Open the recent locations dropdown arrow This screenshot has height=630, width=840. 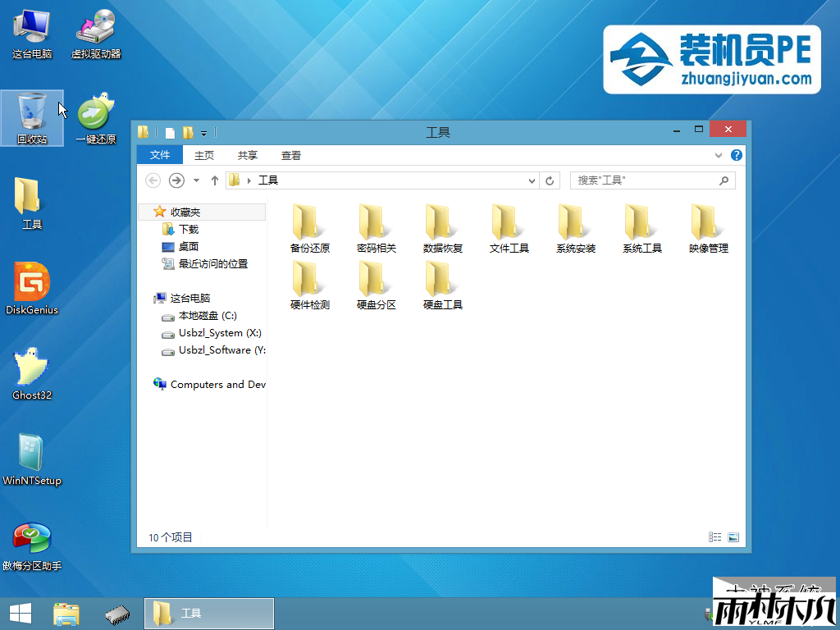197,180
